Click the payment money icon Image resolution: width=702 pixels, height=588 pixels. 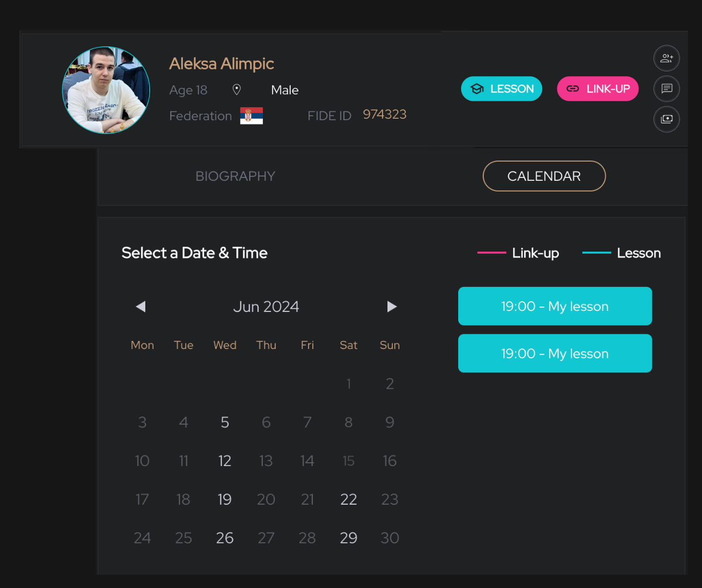tap(667, 119)
